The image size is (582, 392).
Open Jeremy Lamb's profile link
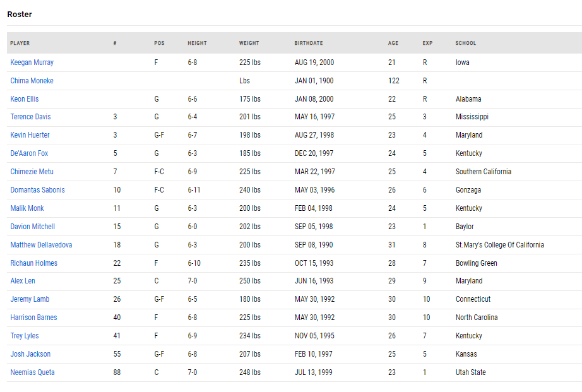pos(30,299)
